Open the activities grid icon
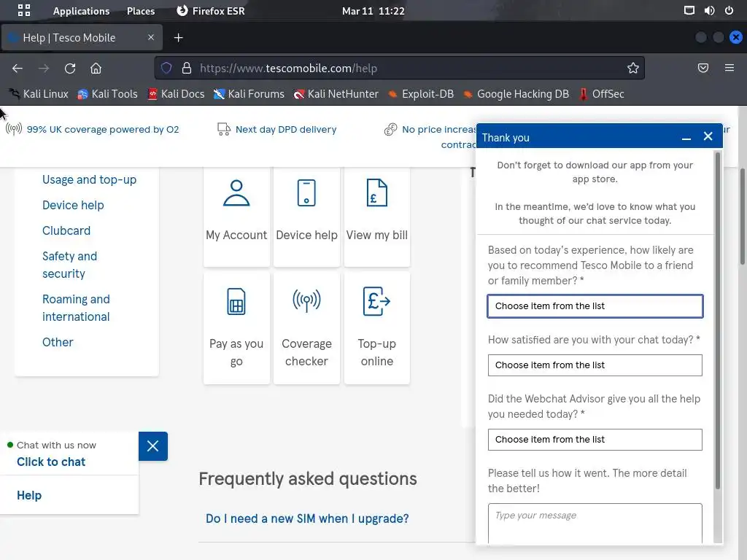Viewport: 747px width, 560px height. (x=24, y=10)
